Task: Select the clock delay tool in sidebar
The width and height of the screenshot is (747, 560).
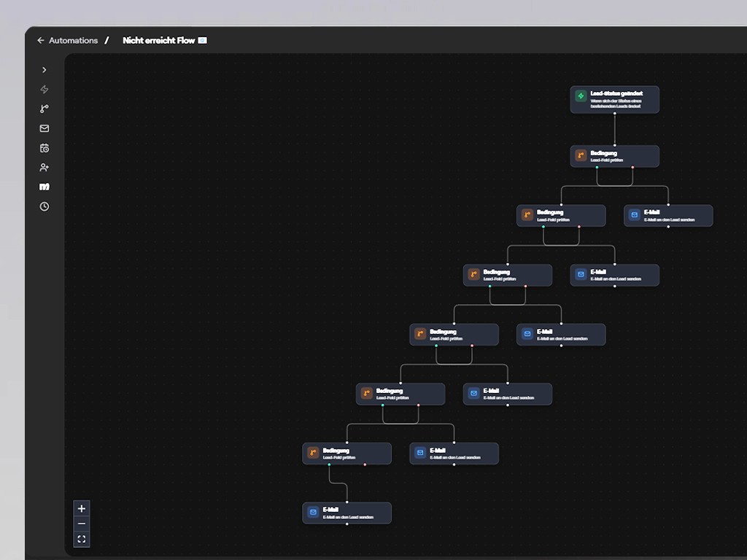Action: click(x=44, y=206)
